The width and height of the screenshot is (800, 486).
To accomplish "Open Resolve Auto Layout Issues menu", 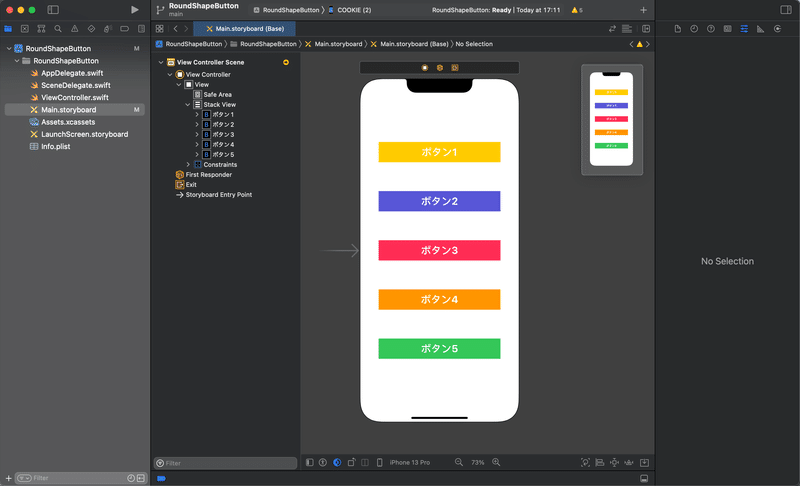I will pos(629,463).
